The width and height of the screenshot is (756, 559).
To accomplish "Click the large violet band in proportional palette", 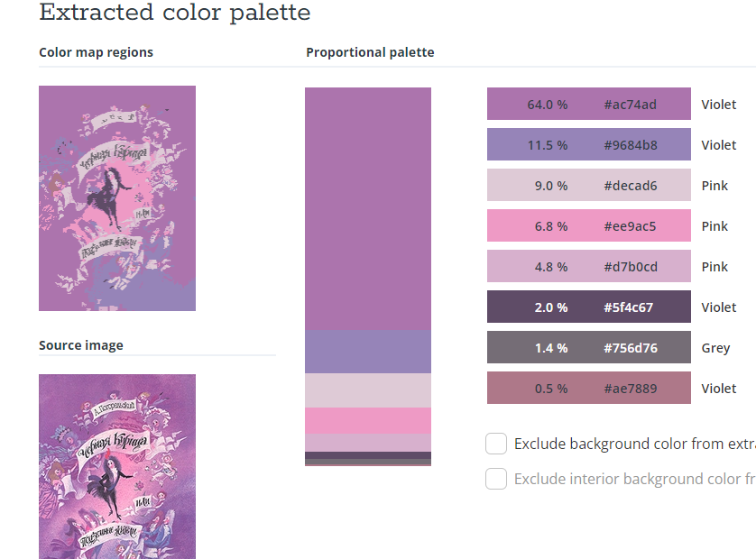I will (368, 208).
